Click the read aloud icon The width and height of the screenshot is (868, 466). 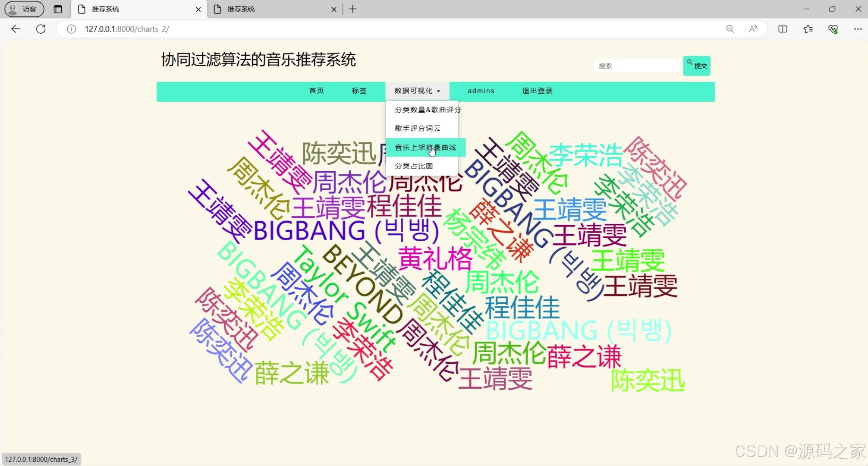click(x=753, y=29)
